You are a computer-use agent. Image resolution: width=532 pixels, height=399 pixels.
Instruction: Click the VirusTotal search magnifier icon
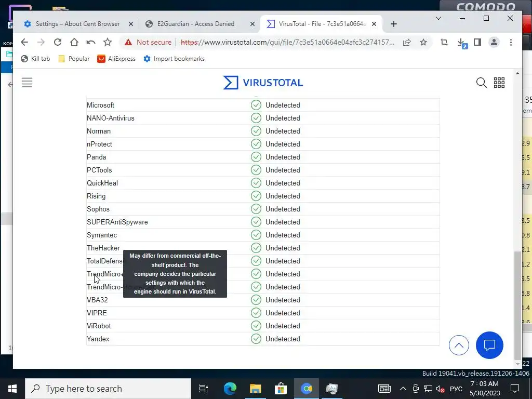481,83
